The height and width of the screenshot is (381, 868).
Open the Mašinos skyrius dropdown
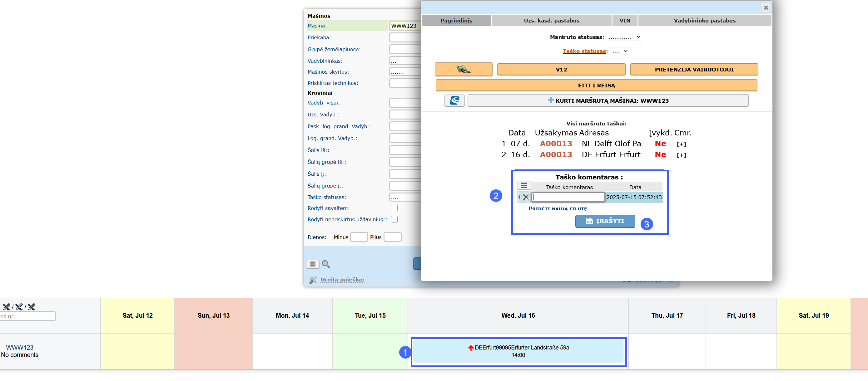pos(405,72)
